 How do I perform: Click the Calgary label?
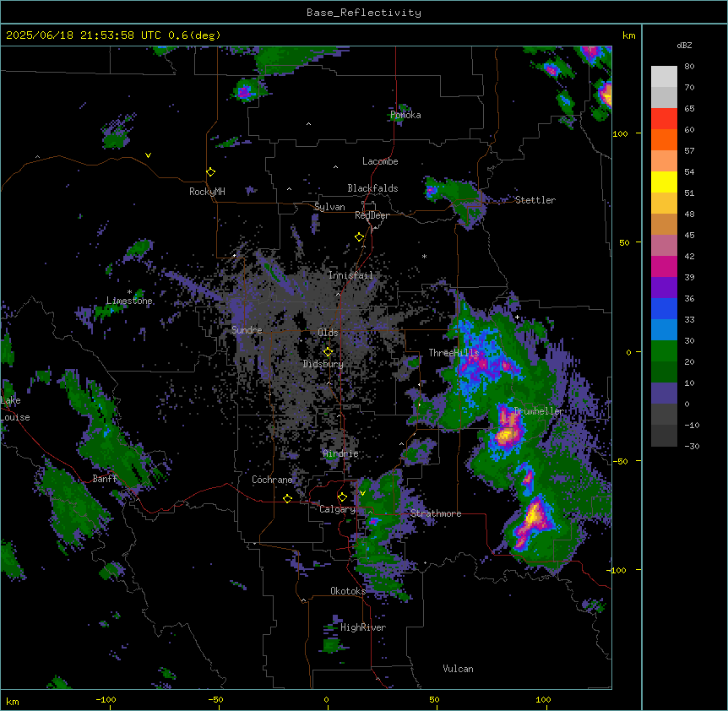pos(337,509)
